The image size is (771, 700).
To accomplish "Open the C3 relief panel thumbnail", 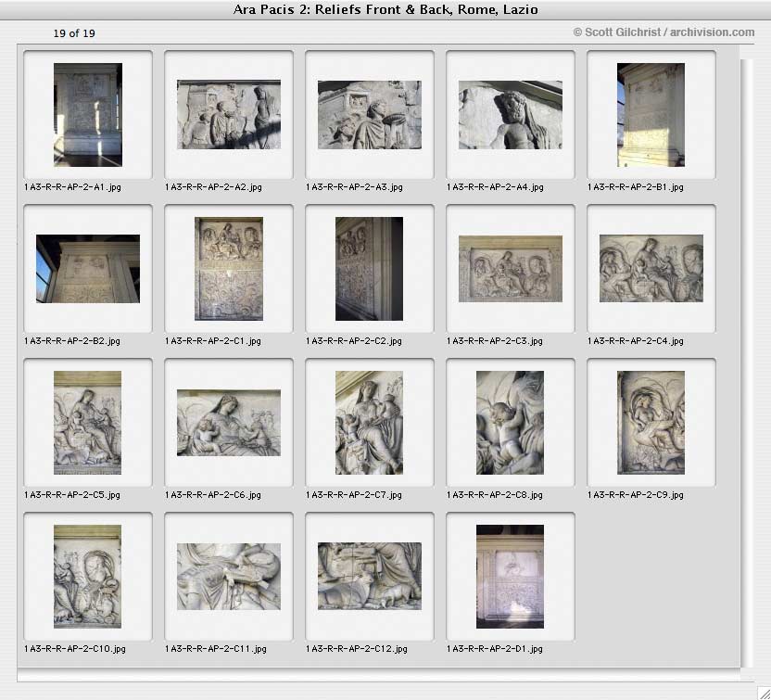I will 511,269.
